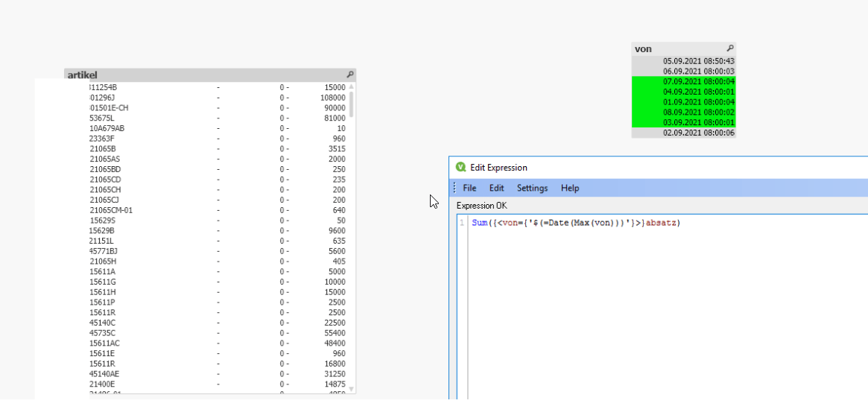Select von value 08.09.2021 08:00:02

point(684,113)
